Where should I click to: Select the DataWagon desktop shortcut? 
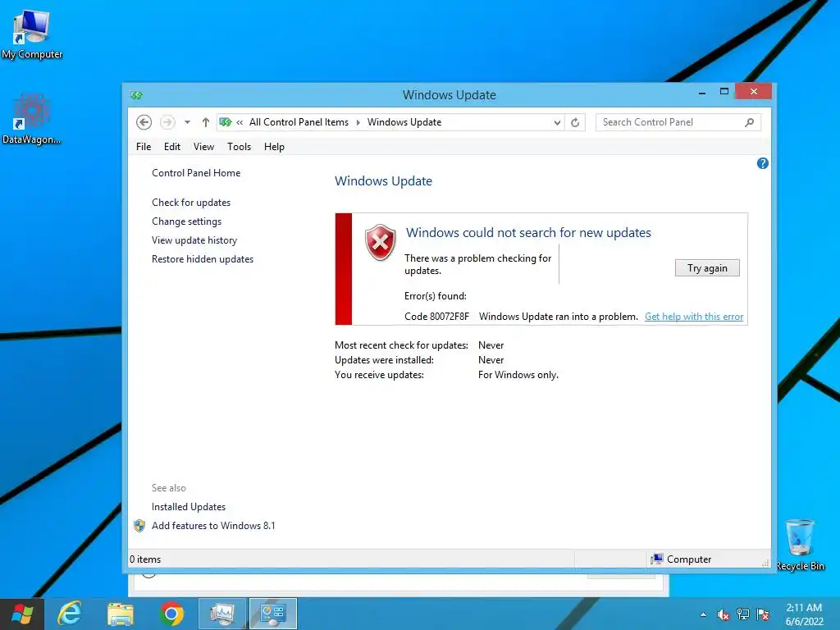(32, 119)
